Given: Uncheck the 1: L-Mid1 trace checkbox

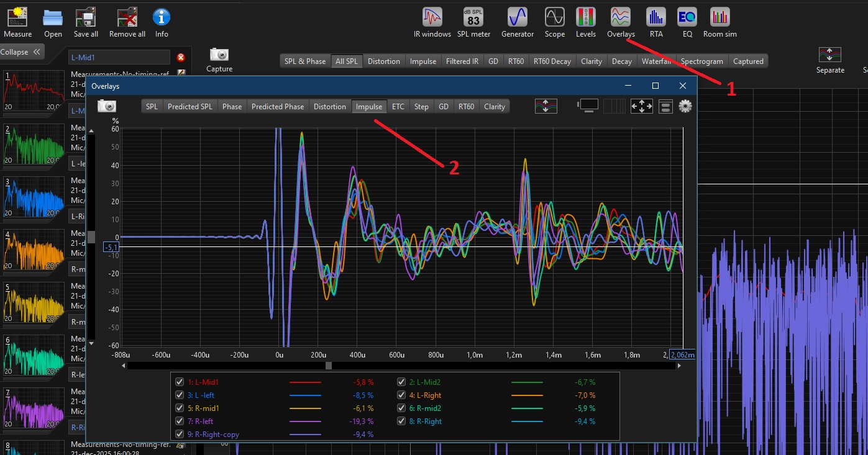Looking at the screenshot, I should click(180, 382).
